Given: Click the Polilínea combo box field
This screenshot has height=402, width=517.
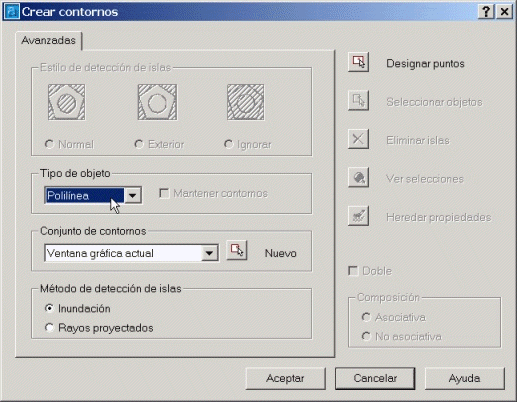Looking at the screenshot, I should (x=93, y=195).
